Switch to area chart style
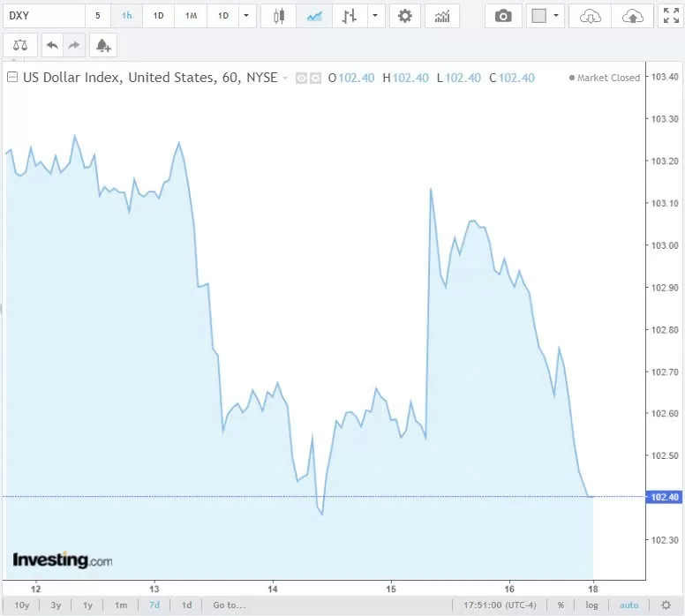The image size is (685, 616). 314,16
